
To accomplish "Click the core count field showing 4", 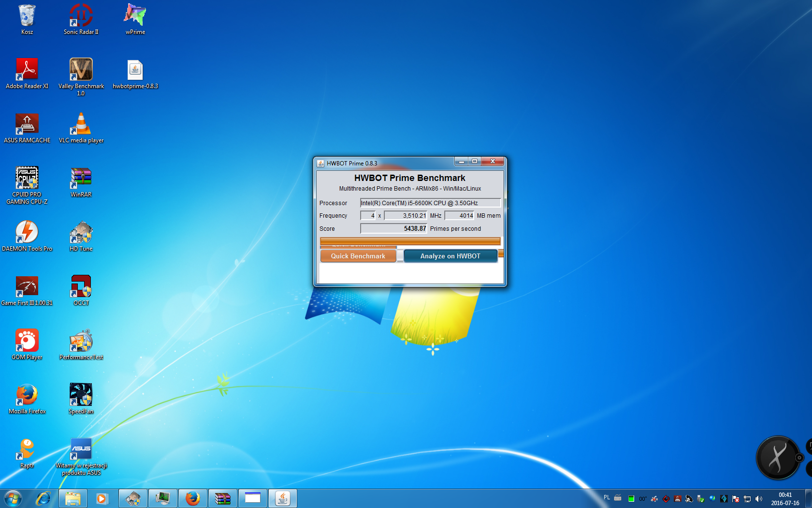I will coord(368,216).
